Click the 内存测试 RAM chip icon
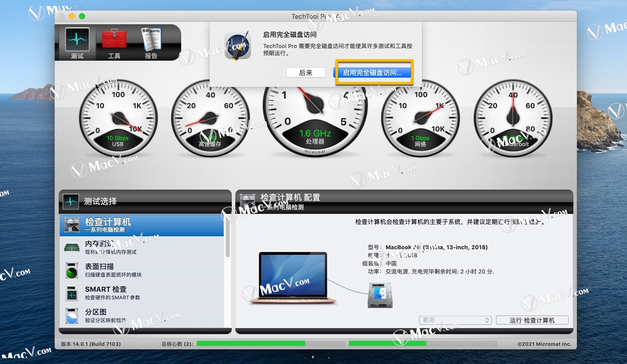 [72, 248]
